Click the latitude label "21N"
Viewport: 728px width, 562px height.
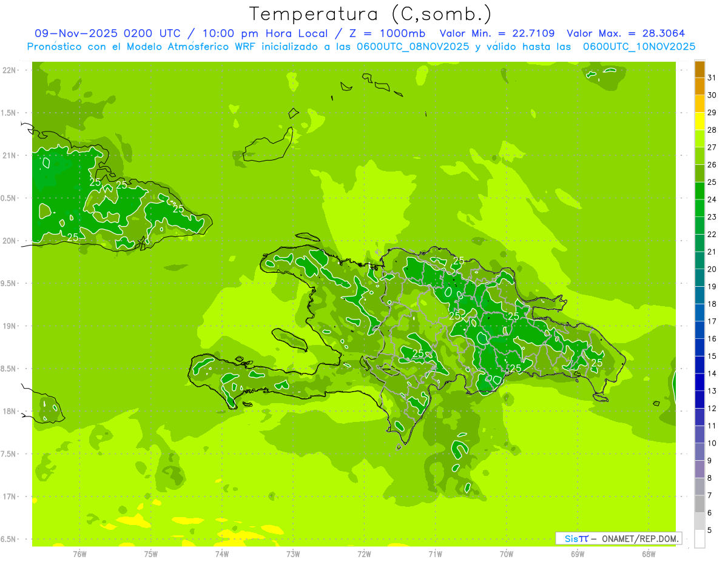click(x=9, y=156)
